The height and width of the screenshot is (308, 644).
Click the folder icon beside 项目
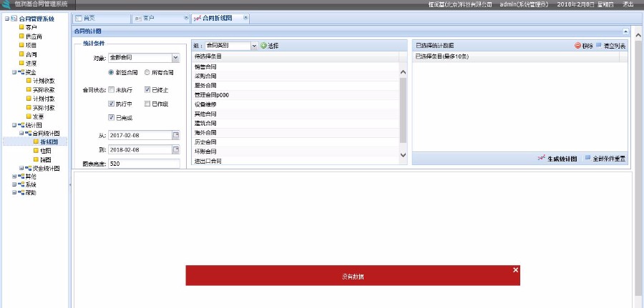(21, 45)
